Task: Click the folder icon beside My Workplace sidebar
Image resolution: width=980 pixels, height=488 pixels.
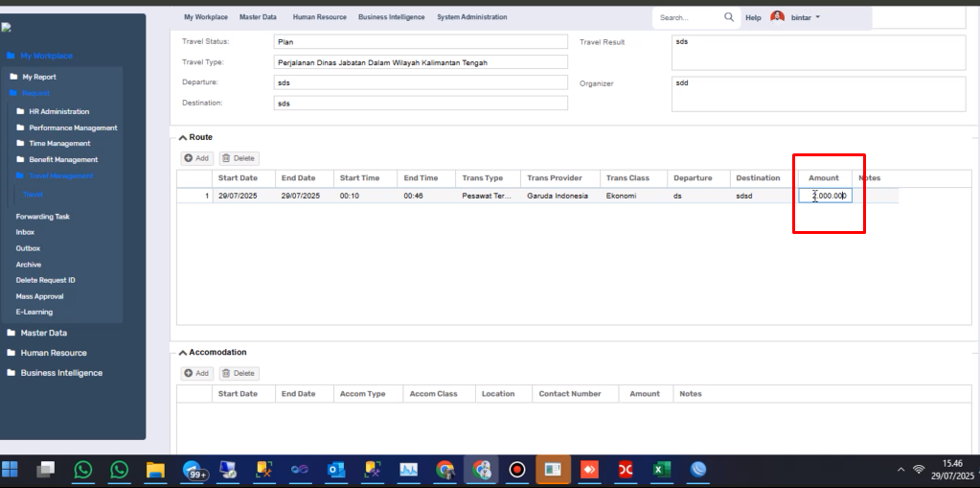Action: (x=11, y=55)
